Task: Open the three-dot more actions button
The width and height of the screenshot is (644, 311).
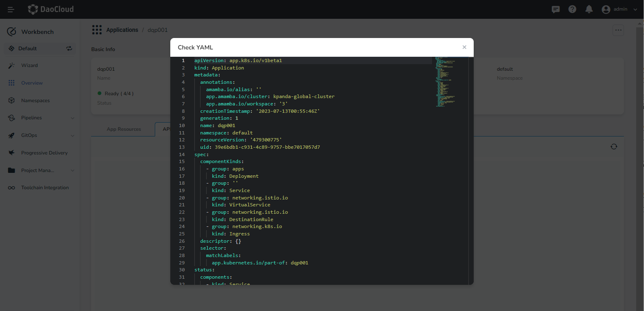Action: 618,30
